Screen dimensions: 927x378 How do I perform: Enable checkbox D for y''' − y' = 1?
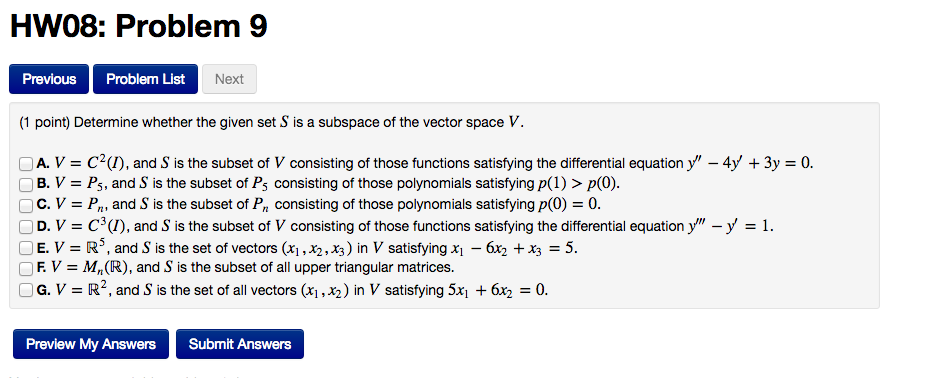click(25, 227)
